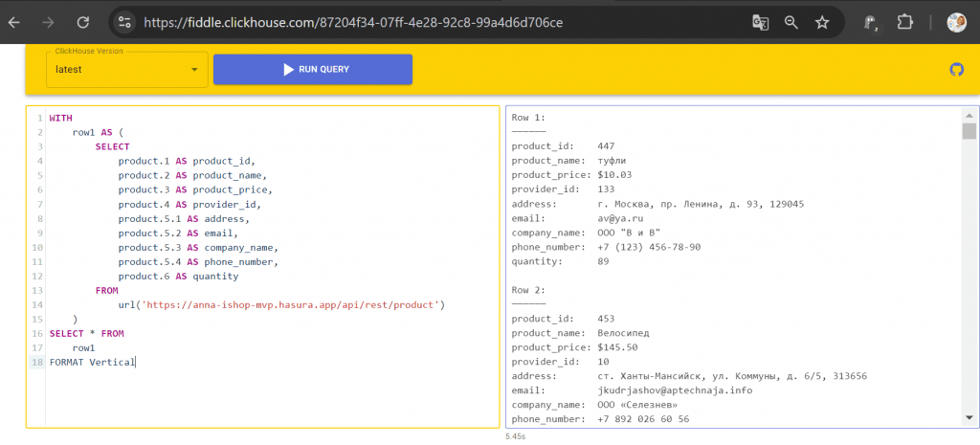The height and width of the screenshot is (445, 980).
Task: Click the ghost extension icon with badge
Action: click(x=872, y=22)
